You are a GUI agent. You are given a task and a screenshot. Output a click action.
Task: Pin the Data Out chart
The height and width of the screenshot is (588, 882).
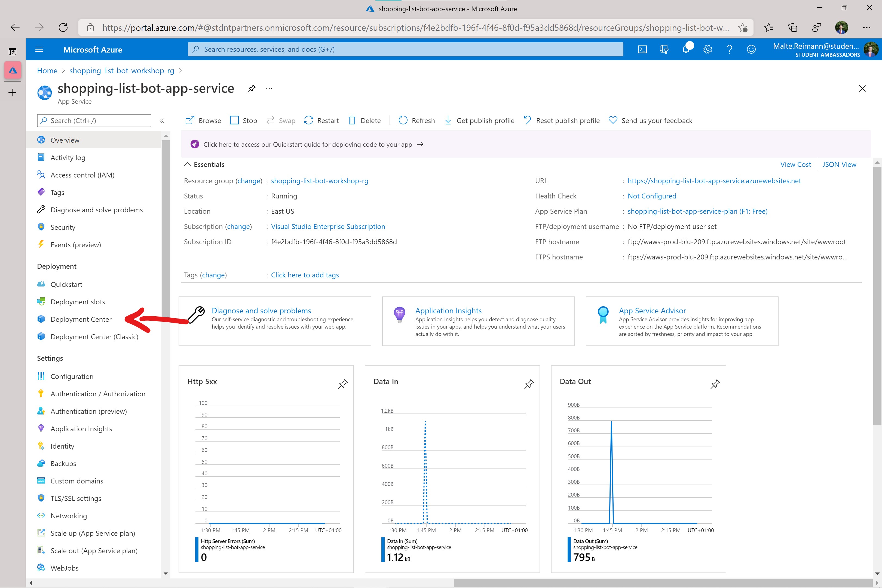(x=715, y=384)
